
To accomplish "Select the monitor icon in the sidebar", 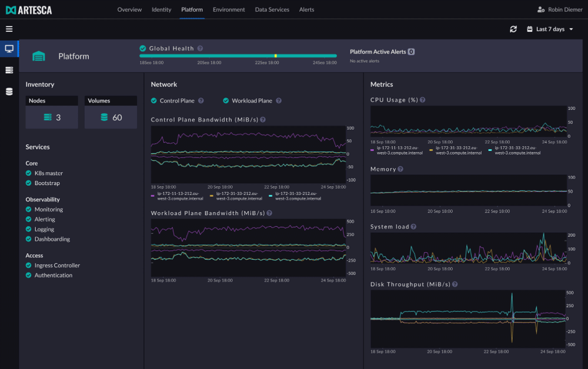I will (x=9, y=49).
